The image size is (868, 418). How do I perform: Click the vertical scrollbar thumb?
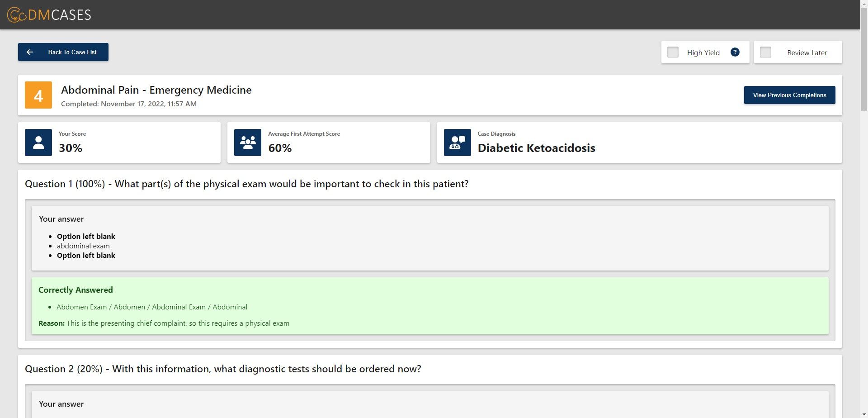coord(864,59)
